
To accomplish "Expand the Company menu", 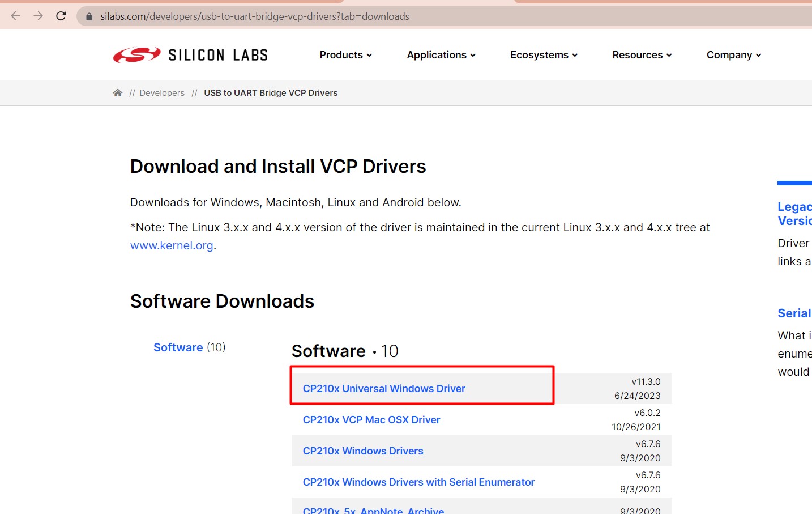I will [734, 55].
